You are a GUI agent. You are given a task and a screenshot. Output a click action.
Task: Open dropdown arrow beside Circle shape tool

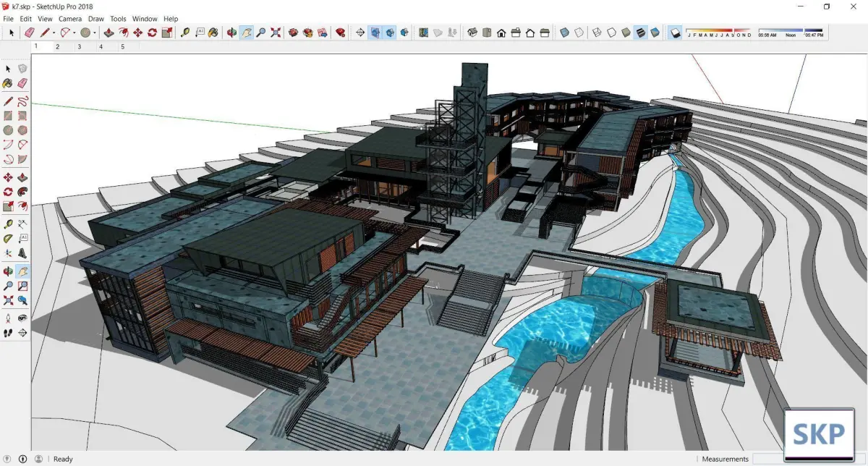[x=95, y=33]
